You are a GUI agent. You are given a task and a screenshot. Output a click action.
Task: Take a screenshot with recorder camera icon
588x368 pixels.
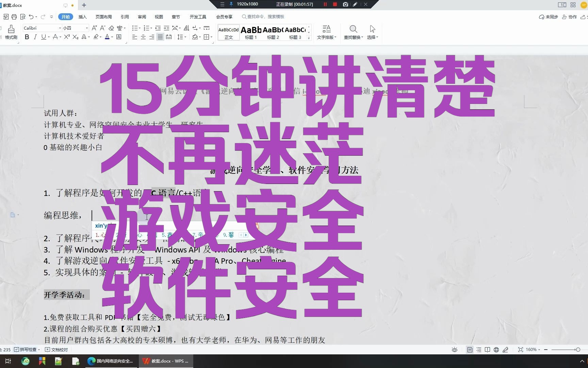[345, 4]
